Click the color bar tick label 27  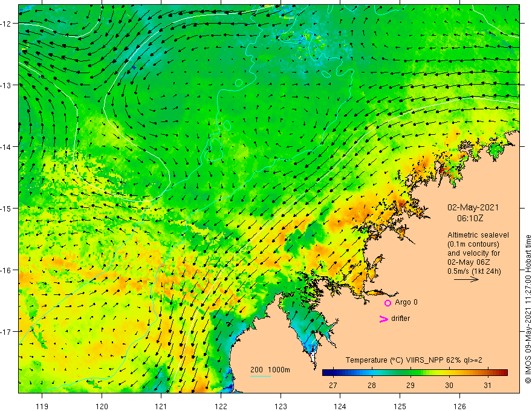(x=333, y=385)
